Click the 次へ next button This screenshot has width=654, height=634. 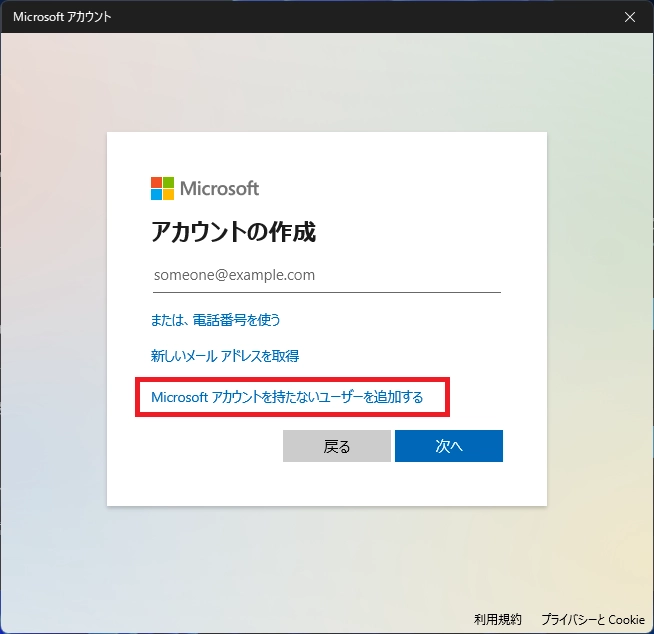pos(449,446)
